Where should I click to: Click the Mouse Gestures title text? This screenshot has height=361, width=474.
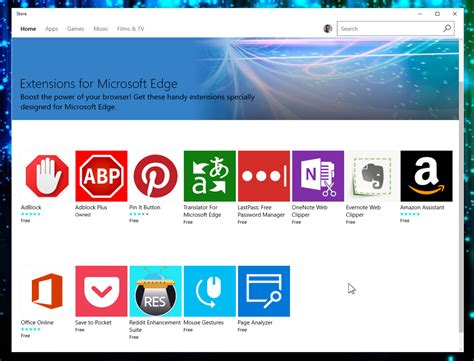[203, 322]
